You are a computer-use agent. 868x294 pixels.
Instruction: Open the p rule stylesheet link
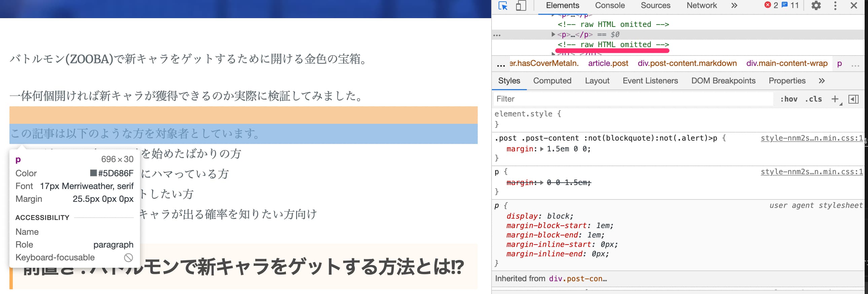(812, 172)
